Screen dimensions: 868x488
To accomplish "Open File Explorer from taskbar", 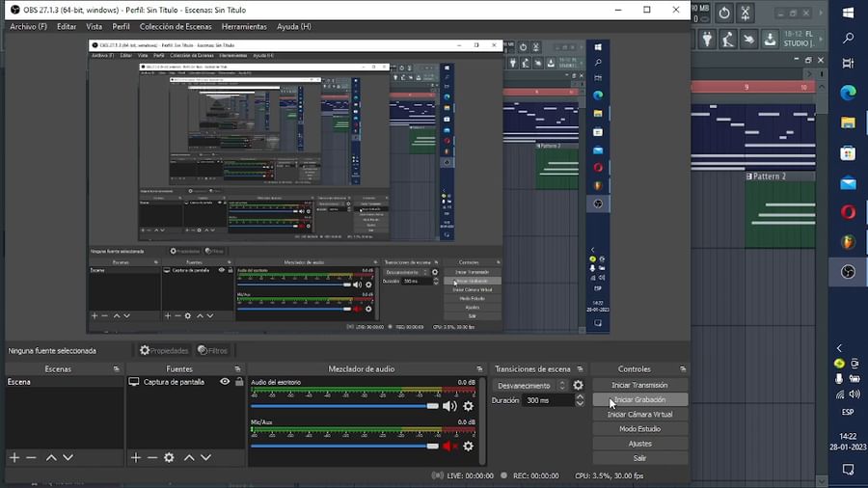I will pyautogui.click(x=848, y=122).
